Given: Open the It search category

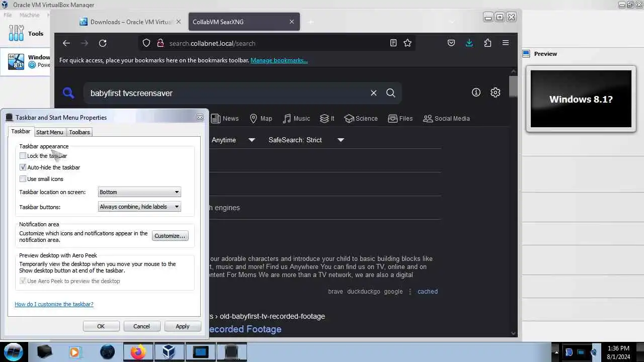Looking at the screenshot, I should [327, 119].
